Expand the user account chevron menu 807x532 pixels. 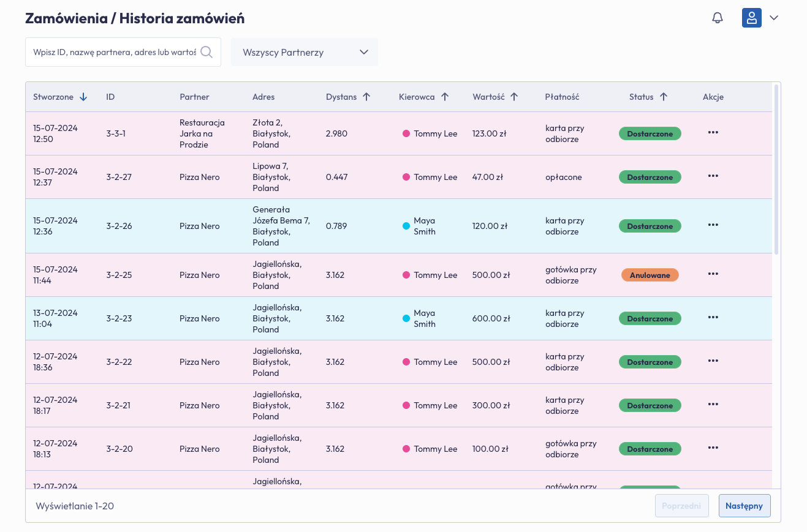click(774, 18)
